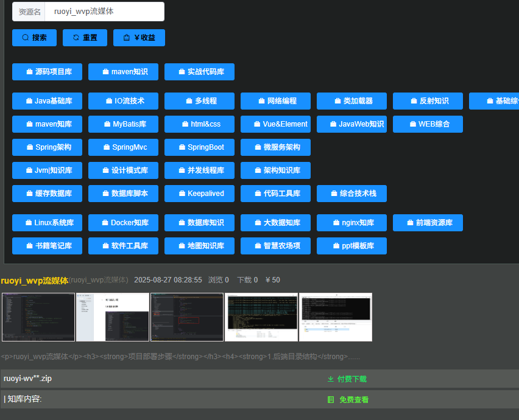The image size is (519, 420).
Task: Choose ppt模板库 category
Action: click(351, 246)
